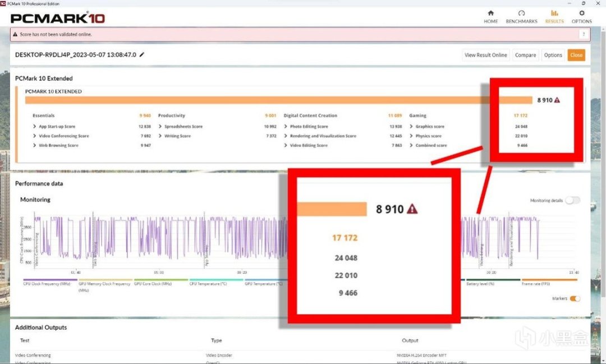Expand Combined score row

click(428, 145)
